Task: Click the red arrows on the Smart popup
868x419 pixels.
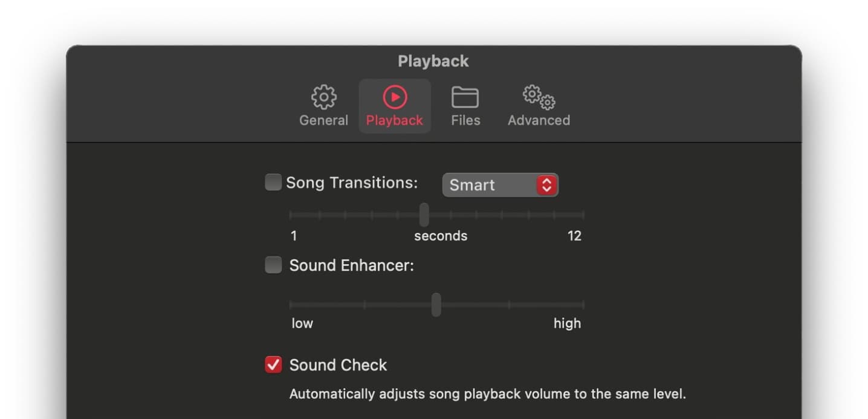Action: pyautogui.click(x=546, y=185)
